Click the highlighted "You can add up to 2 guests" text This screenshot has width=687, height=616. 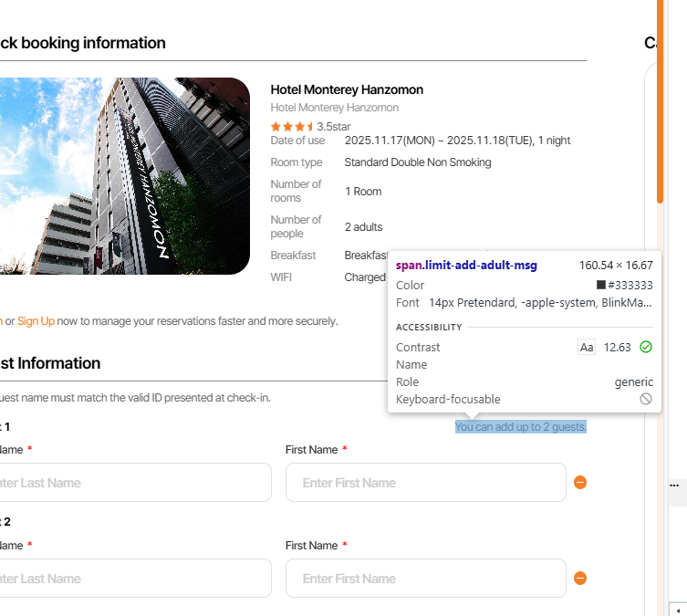(x=521, y=427)
